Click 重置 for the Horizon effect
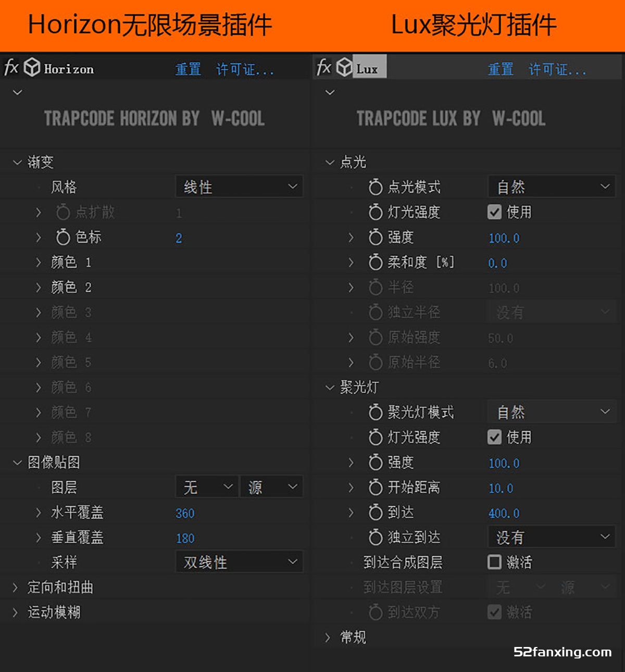 pos(188,69)
